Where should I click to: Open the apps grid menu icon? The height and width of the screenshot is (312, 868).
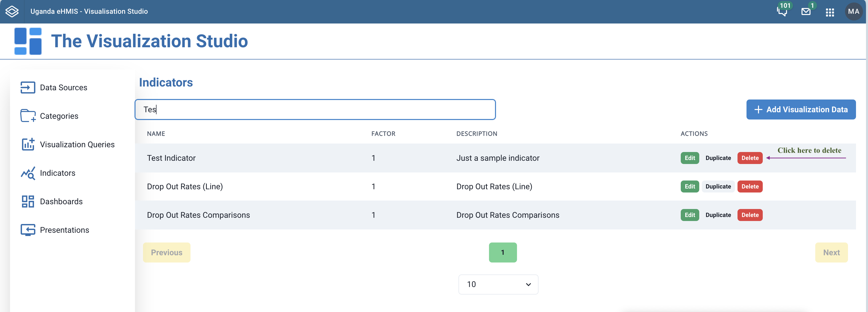click(x=830, y=12)
